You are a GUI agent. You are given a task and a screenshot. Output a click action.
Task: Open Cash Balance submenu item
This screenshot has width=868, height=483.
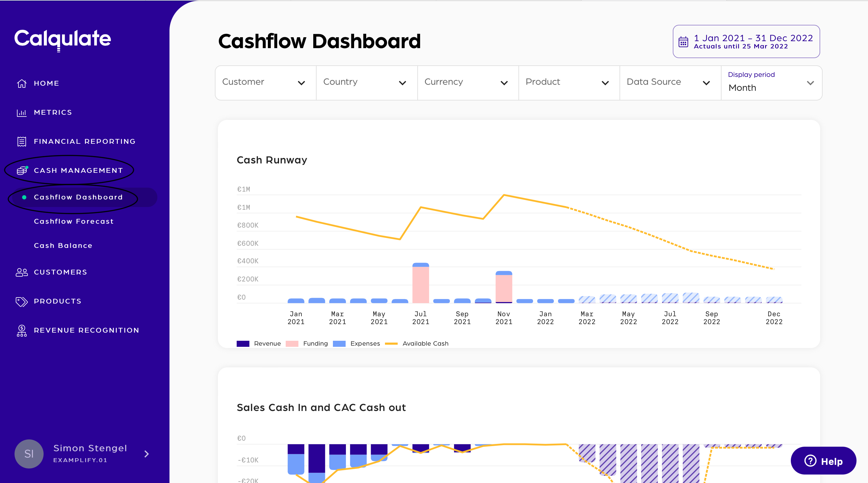[63, 245]
